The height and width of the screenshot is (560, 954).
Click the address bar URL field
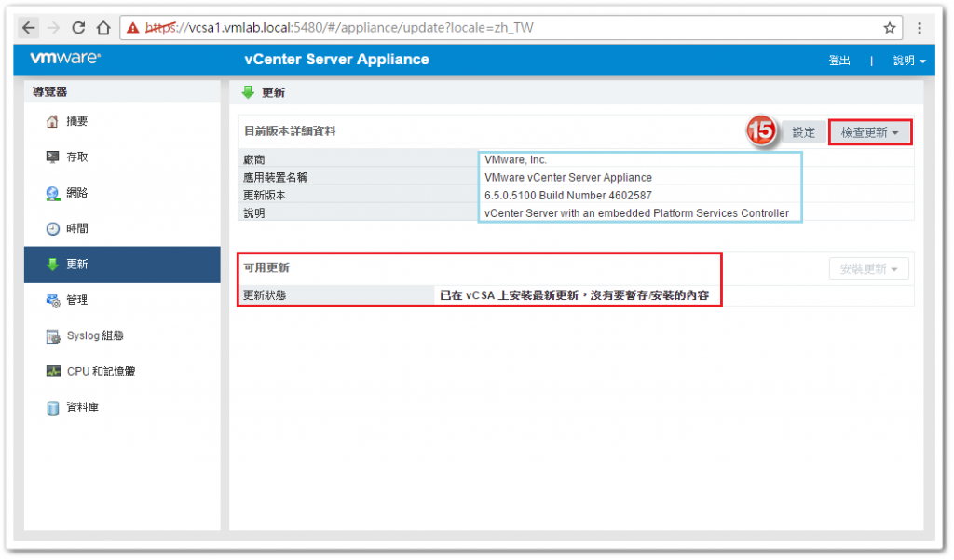tap(511, 28)
